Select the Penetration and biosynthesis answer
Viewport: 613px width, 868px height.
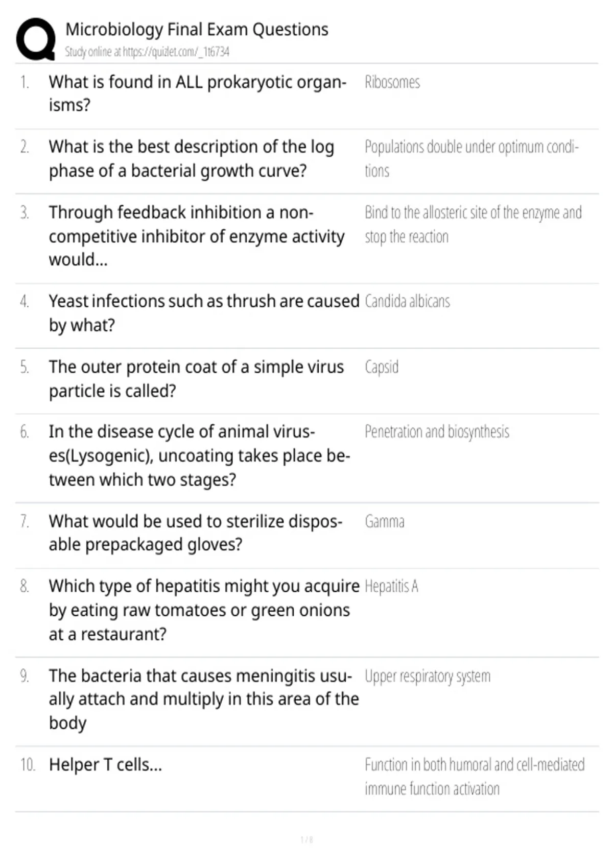(437, 432)
